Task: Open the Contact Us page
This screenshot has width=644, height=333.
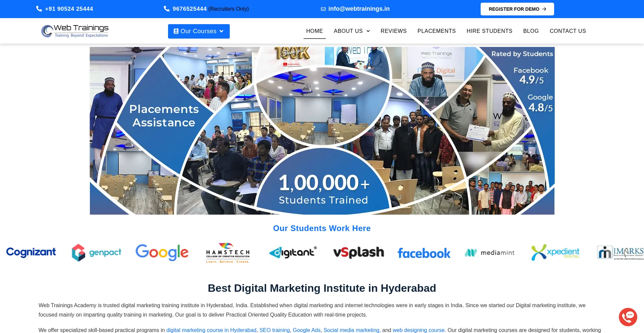Action: point(568,31)
